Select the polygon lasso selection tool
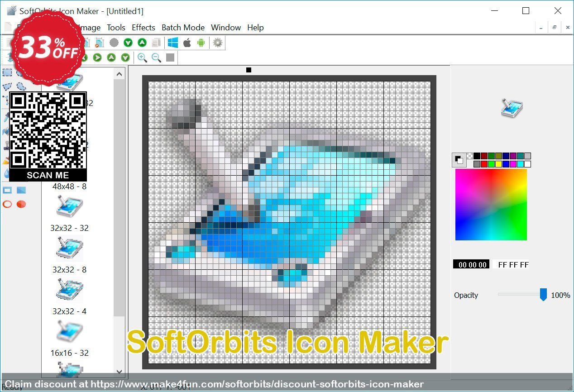Image resolution: width=574 pixels, height=392 pixels. (x=7, y=86)
